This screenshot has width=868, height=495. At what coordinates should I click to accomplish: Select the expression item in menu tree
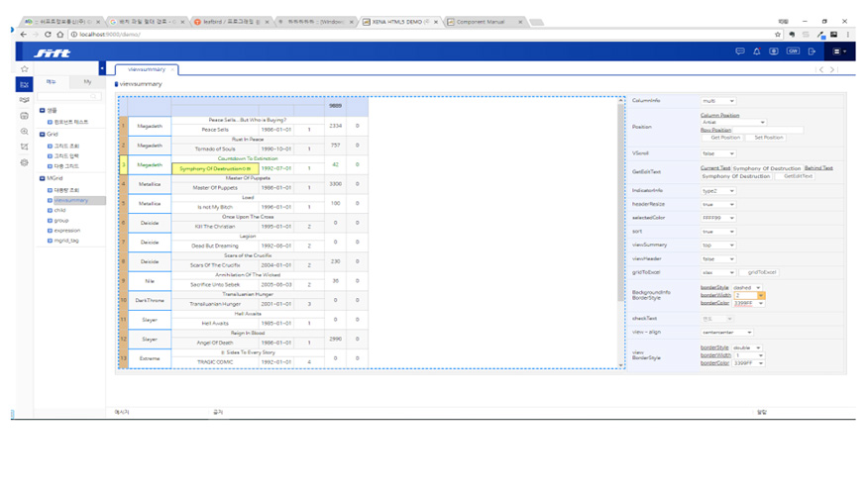[x=67, y=230]
